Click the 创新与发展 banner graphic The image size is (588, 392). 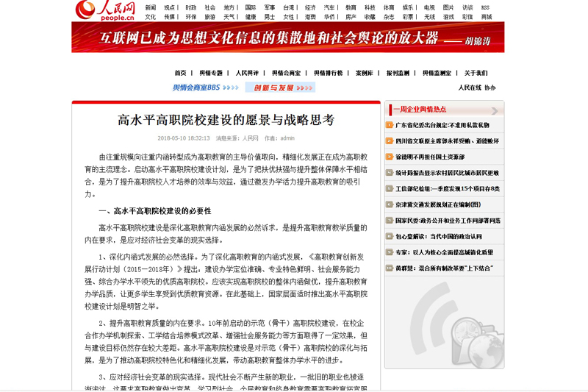pos(280,88)
